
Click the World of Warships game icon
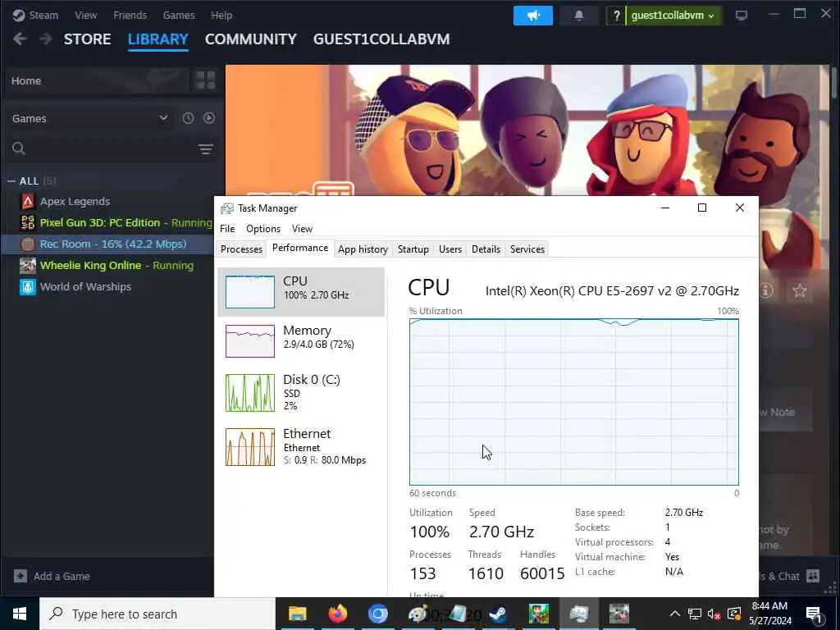pyautogui.click(x=27, y=286)
